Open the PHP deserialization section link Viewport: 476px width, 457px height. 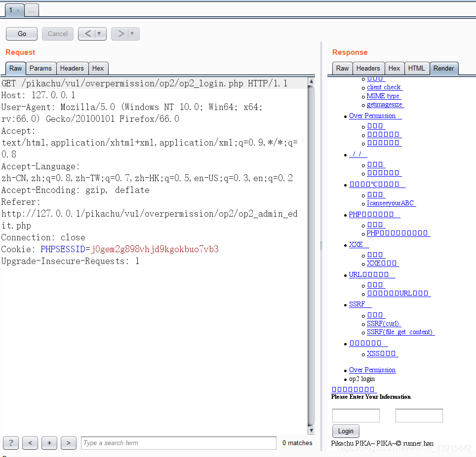tap(374, 215)
